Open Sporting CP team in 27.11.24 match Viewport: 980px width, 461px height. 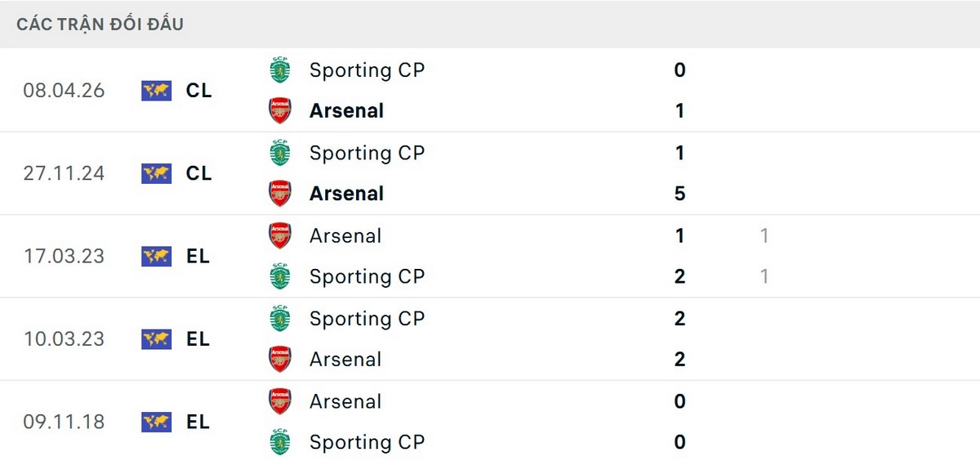click(367, 153)
